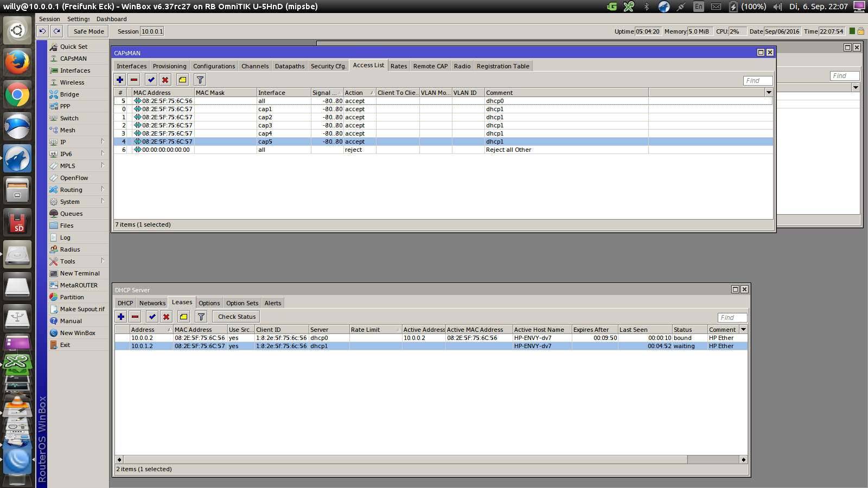Screen dimensions: 868x488
Task: Click the undo arrow in WinBox toolbar
Action: point(42,31)
